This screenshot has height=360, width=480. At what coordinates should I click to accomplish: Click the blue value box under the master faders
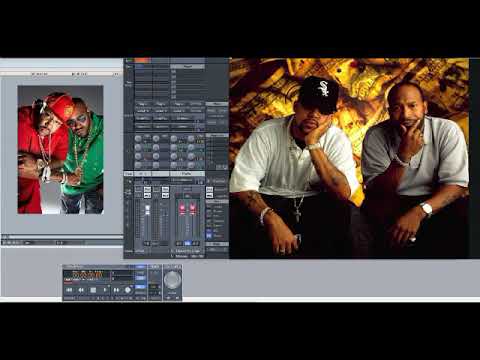[188, 243]
